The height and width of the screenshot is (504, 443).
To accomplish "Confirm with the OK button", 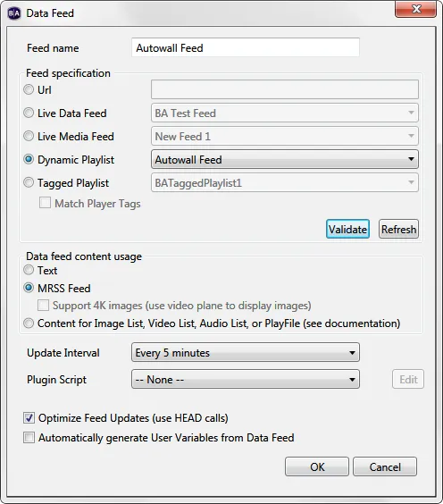I will pos(317,466).
